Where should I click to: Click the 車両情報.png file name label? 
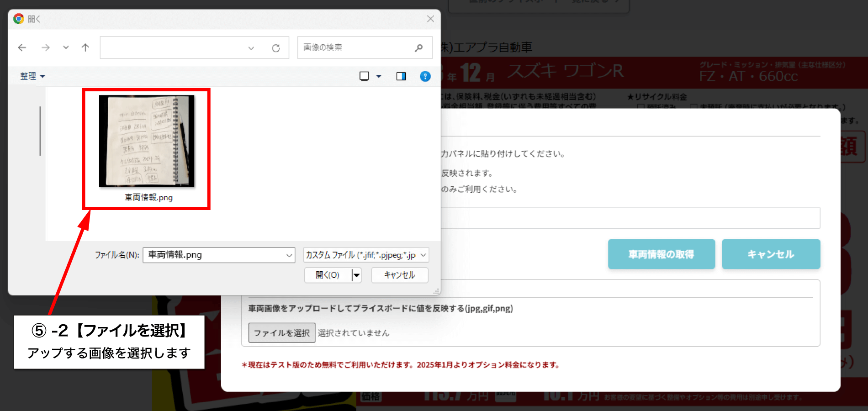[x=149, y=197]
